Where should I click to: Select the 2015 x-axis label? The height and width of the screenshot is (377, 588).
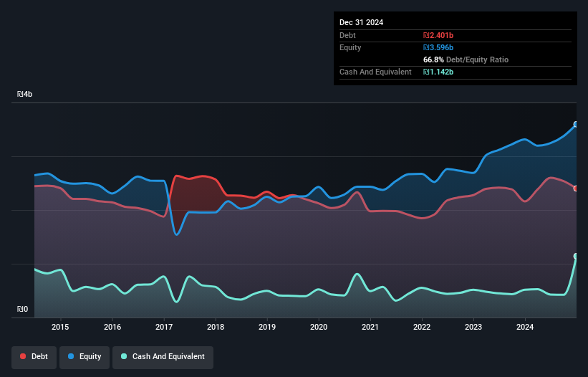[60, 327]
